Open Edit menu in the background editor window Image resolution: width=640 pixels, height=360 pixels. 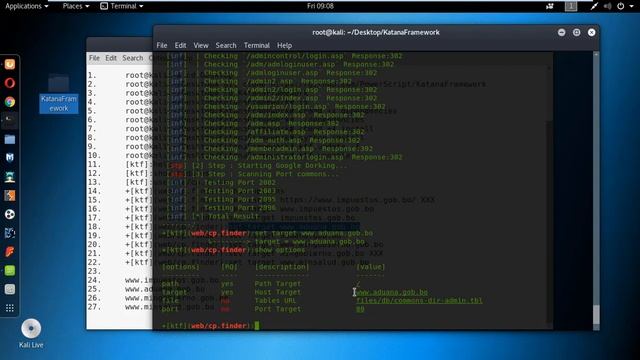(x=111, y=58)
